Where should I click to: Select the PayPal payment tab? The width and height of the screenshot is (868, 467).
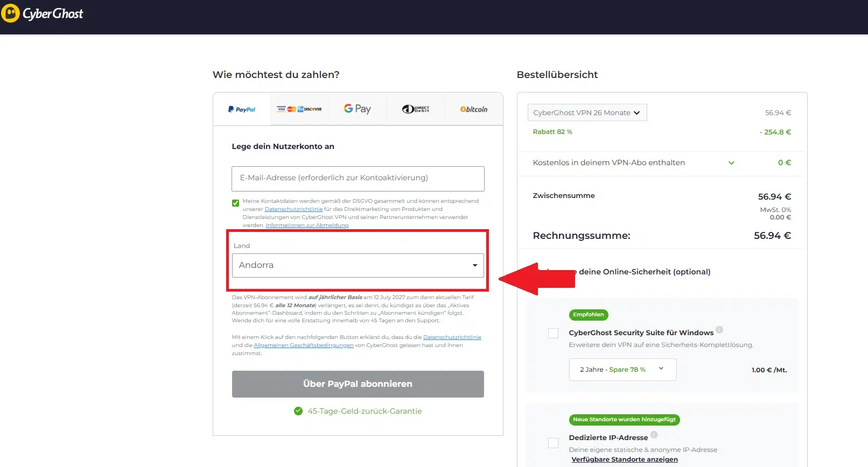242,109
